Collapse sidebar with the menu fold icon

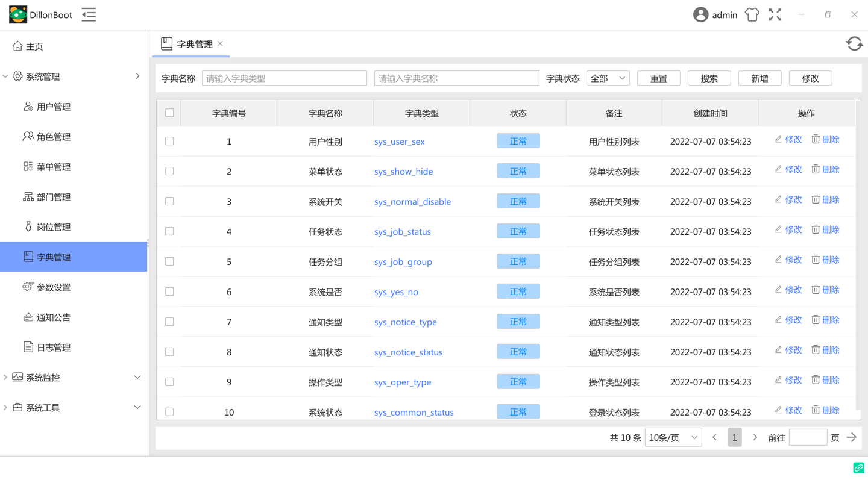[89, 15]
